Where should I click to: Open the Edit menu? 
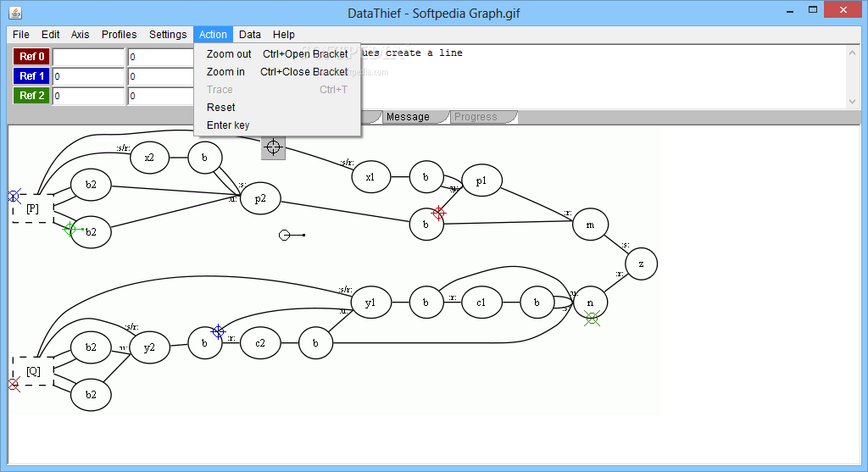(50, 34)
